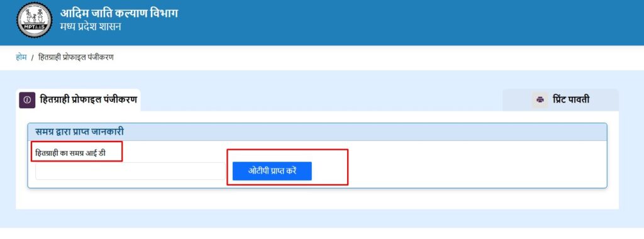This screenshot has height=239, width=644.
Task: Click the info icon beside हितग्राही प्रोफाइल पंजीकरण tab
Action: [27, 100]
